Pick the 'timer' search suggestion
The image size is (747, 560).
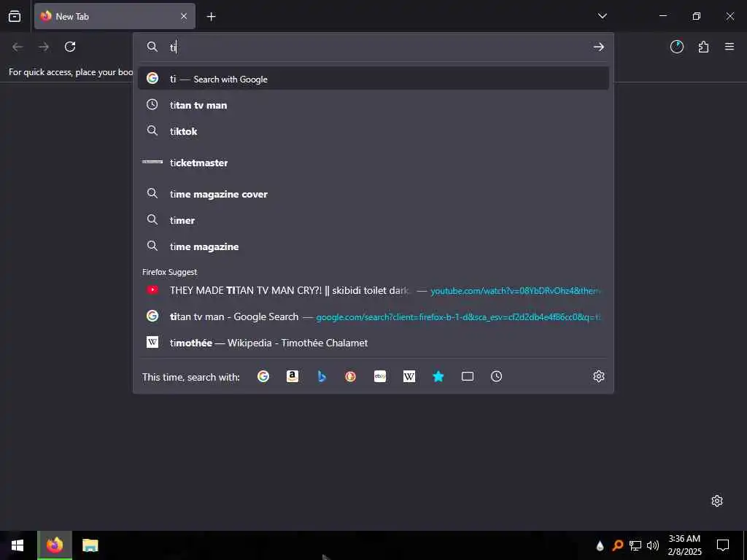[x=373, y=220]
